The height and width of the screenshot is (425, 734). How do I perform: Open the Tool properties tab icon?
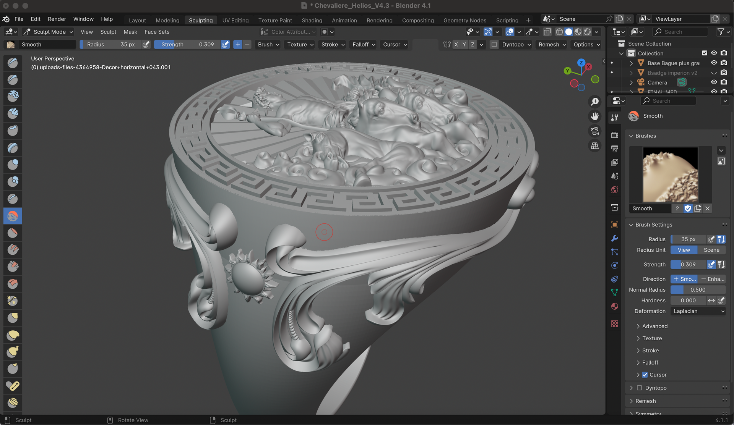(614, 117)
